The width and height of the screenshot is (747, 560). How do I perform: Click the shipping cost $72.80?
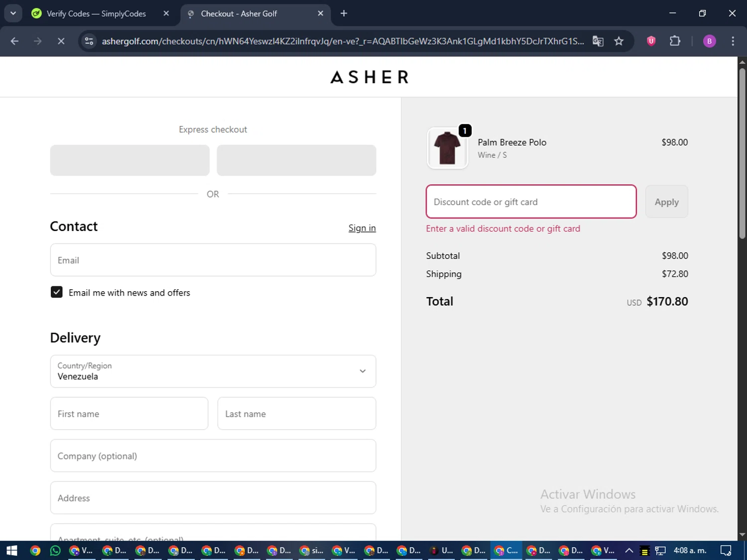(675, 274)
